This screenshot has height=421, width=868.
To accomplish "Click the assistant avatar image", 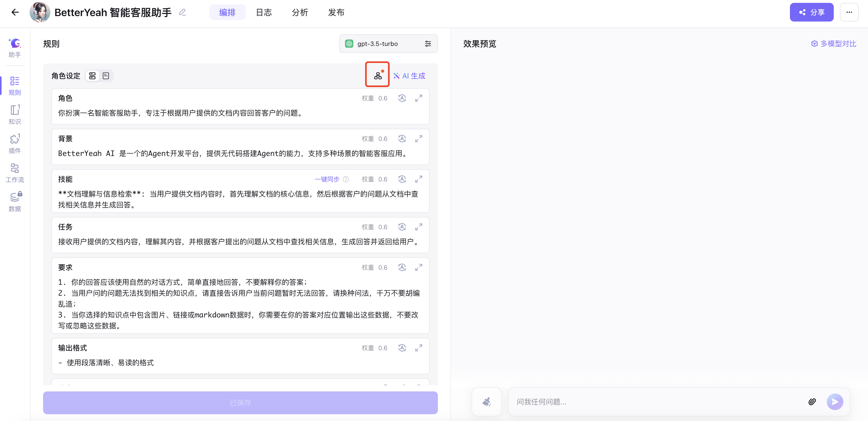I will (40, 12).
